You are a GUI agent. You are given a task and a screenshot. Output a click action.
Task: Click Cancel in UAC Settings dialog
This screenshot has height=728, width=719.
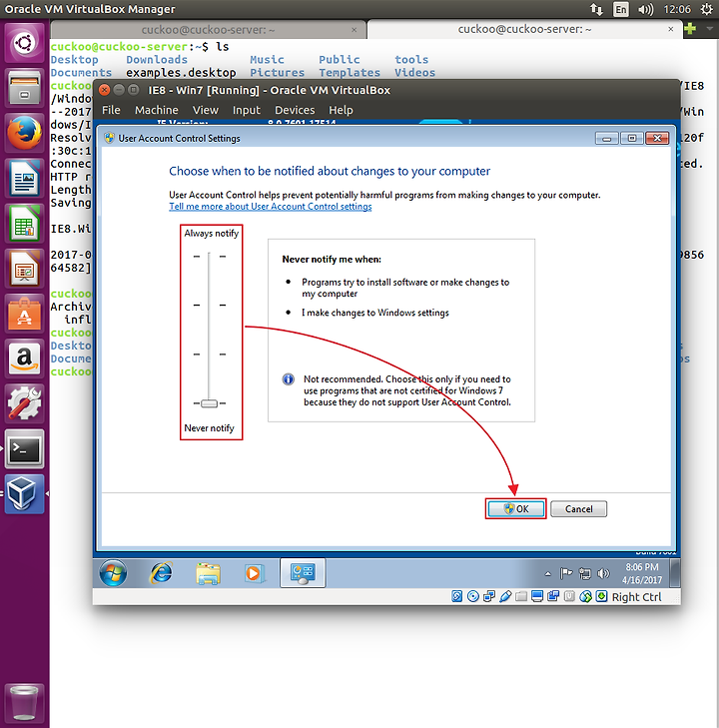pyautogui.click(x=578, y=509)
